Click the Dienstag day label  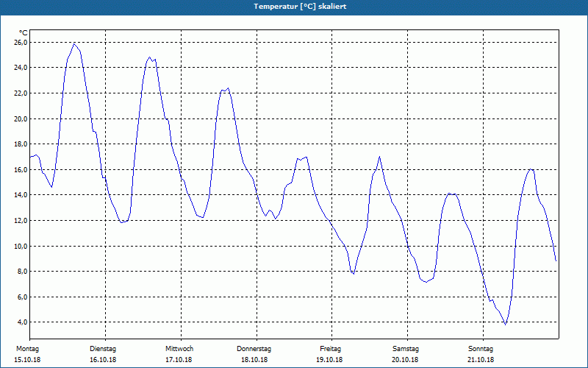pos(103,349)
